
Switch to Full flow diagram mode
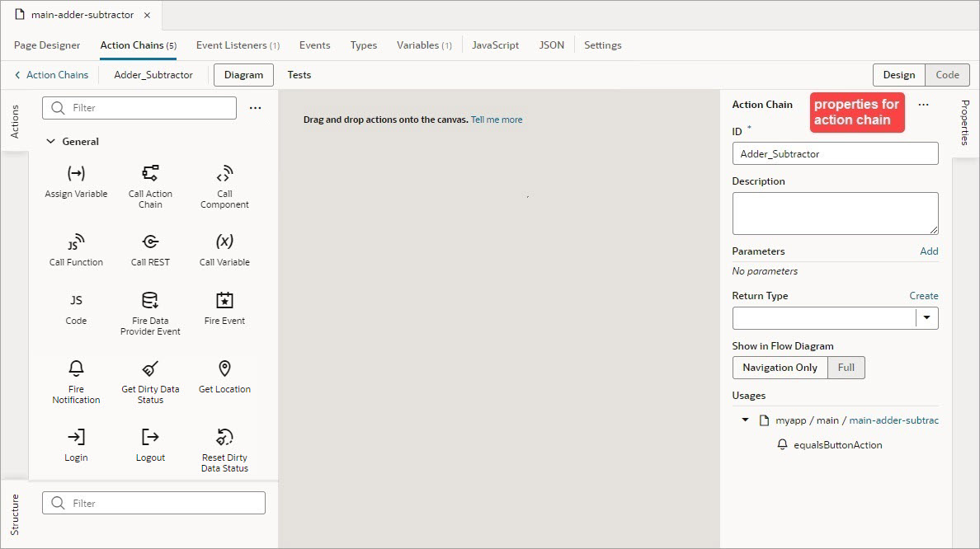point(846,368)
